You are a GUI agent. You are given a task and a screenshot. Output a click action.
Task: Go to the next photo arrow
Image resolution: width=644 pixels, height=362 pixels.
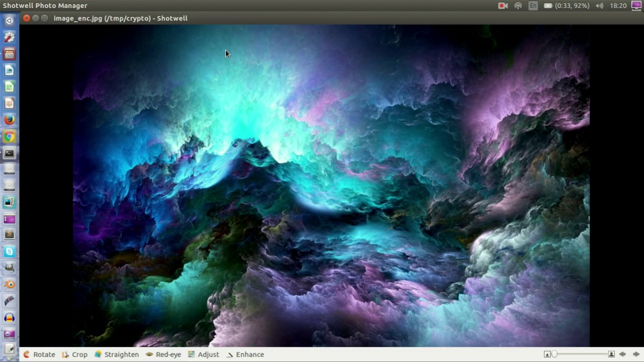[x=636, y=354]
